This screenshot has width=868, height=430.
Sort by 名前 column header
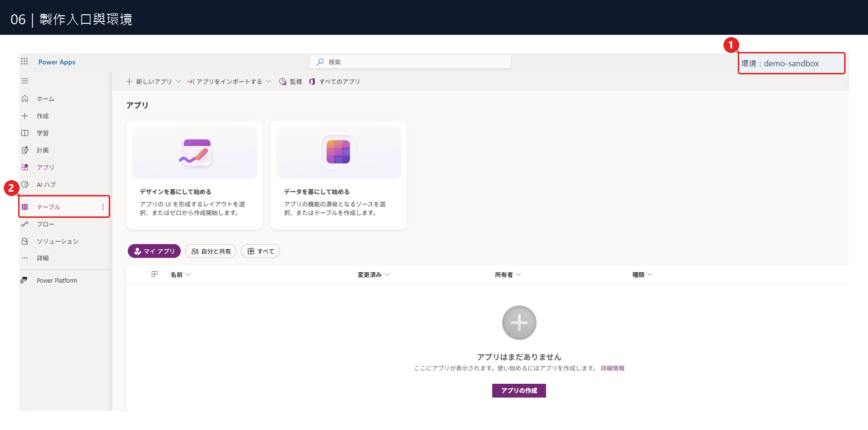click(x=180, y=275)
